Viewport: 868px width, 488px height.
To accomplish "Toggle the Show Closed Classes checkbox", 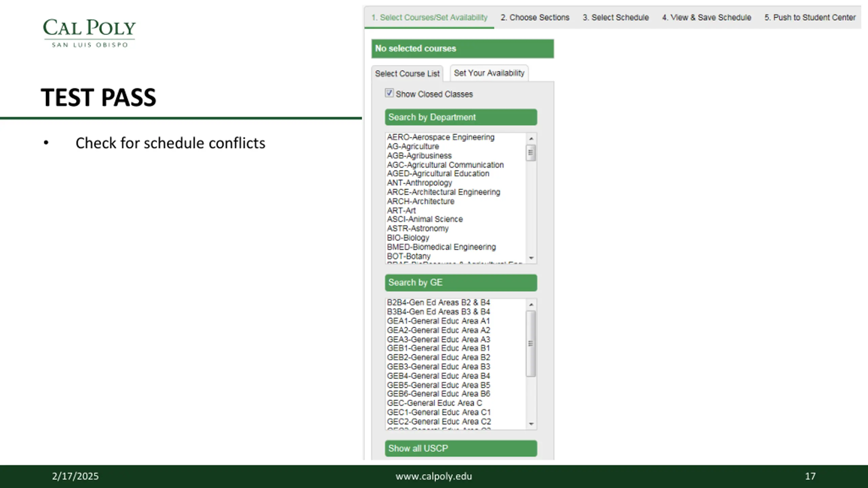I will (x=389, y=93).
